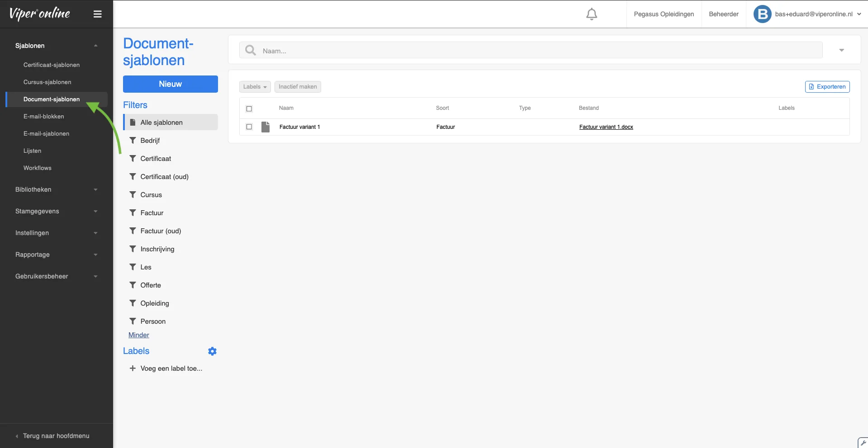Open E-mail-sjablonen in the sidebar
Screen dimensions: 868x448
tap(46, 134)
